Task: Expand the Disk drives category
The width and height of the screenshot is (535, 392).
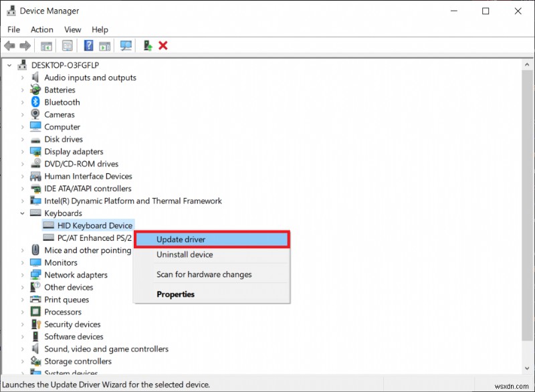Action: (23, 139)
